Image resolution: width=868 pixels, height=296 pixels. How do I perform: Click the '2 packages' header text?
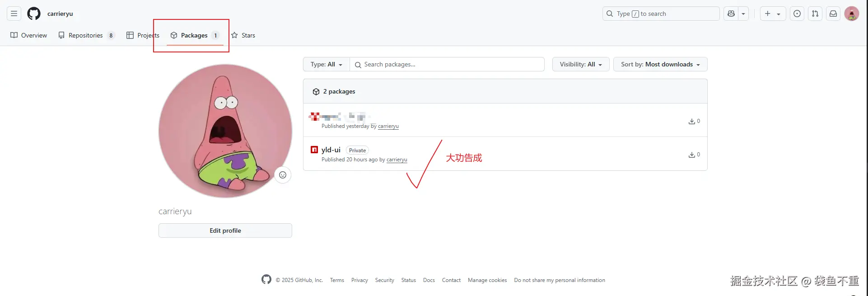(339, 91)
